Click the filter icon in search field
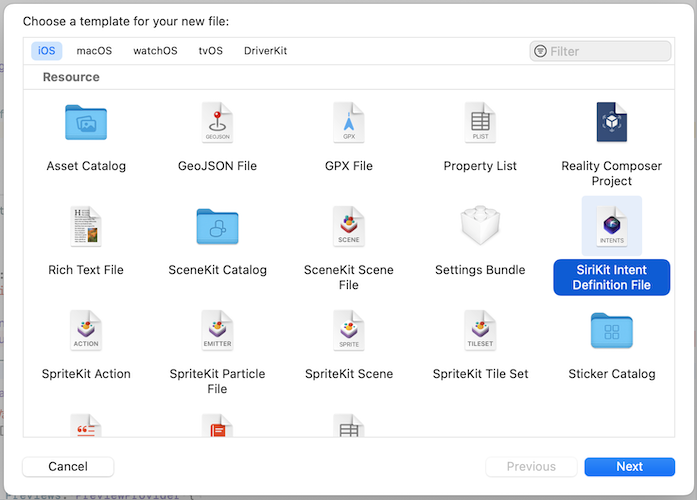This screenshot has width=697, height=500. (540, 51)
